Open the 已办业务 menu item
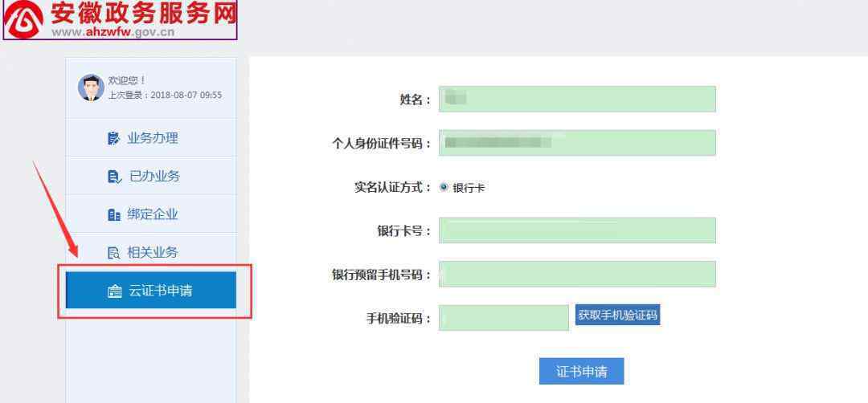 151,176
